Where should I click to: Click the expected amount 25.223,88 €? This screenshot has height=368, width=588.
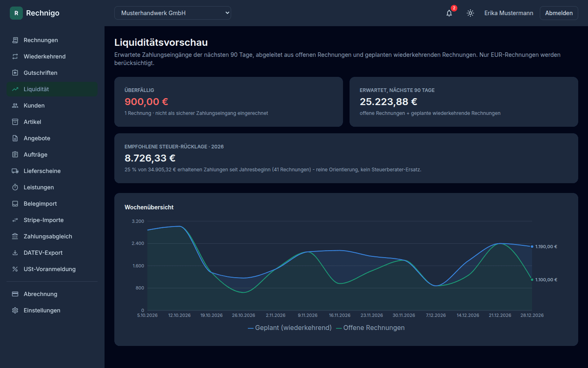pyautogui.click(x=388, y=101)
